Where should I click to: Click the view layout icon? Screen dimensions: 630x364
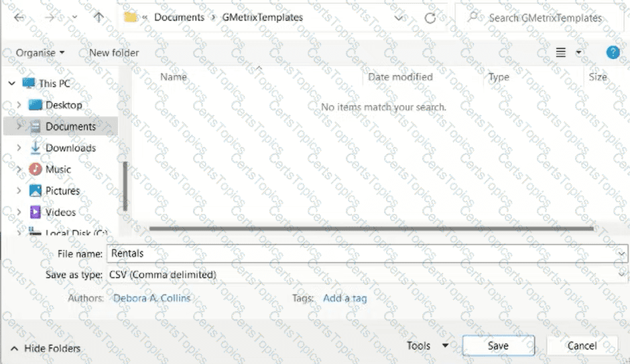pyautogui.click(x=561, y=53)
